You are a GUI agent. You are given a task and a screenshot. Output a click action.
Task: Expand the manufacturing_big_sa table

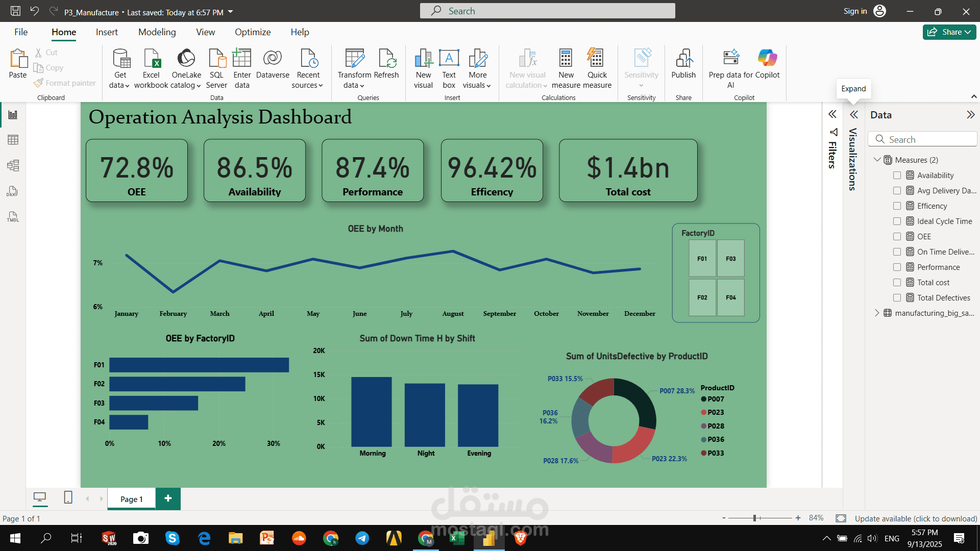click(877, 313)
